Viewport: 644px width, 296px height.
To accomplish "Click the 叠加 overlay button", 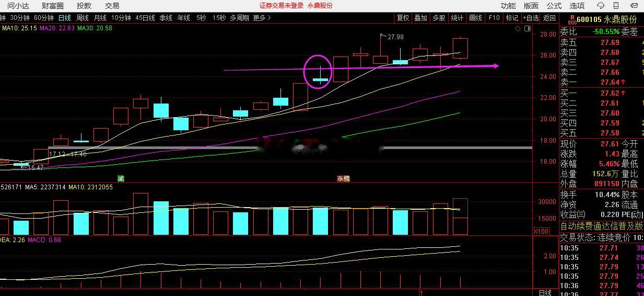I will 420,18.
